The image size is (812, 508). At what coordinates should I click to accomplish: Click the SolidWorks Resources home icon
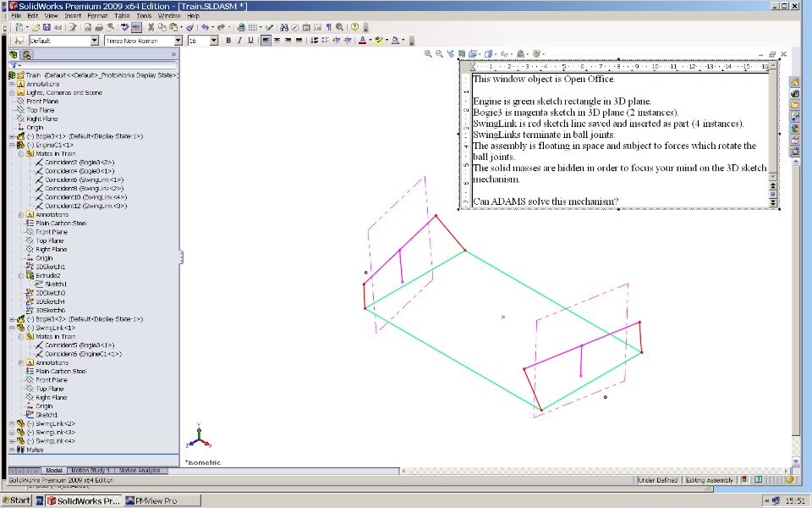pyautogui.click(x=794, y=82)
